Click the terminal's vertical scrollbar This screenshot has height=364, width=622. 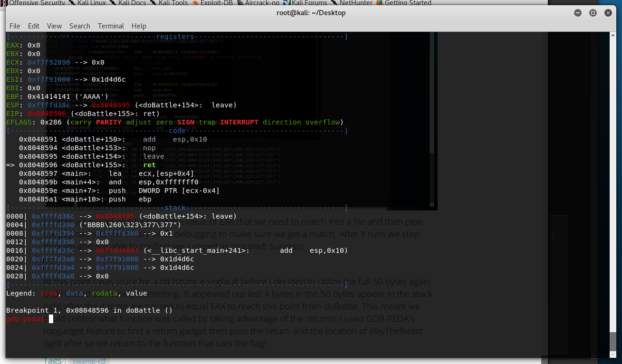point(613,190)
